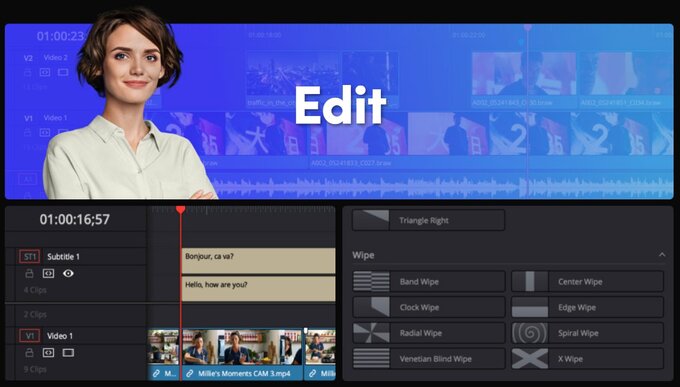Click the Video 1 track name beside V1
The image size is (680, 387).
pos(60,336)
